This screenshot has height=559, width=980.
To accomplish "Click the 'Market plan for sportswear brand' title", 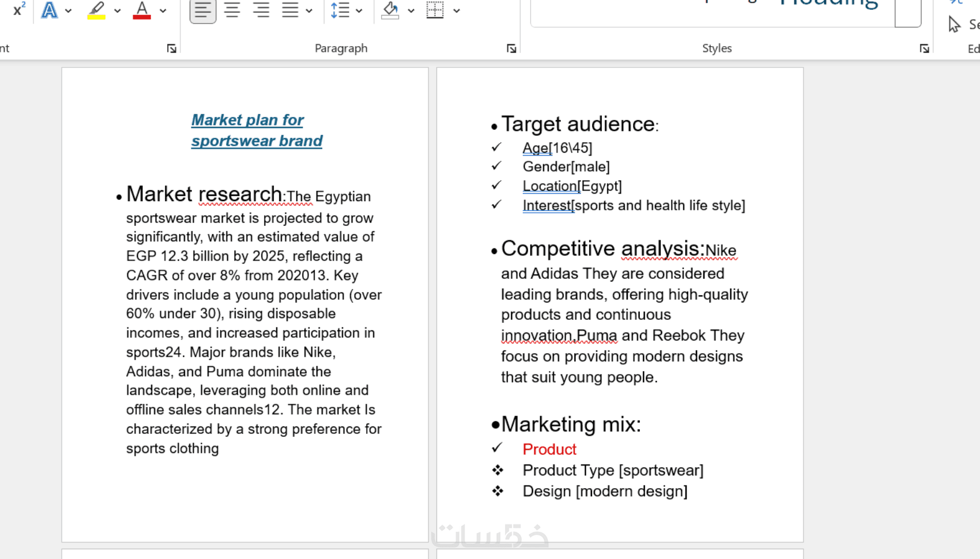I will (x=257, y=130).
